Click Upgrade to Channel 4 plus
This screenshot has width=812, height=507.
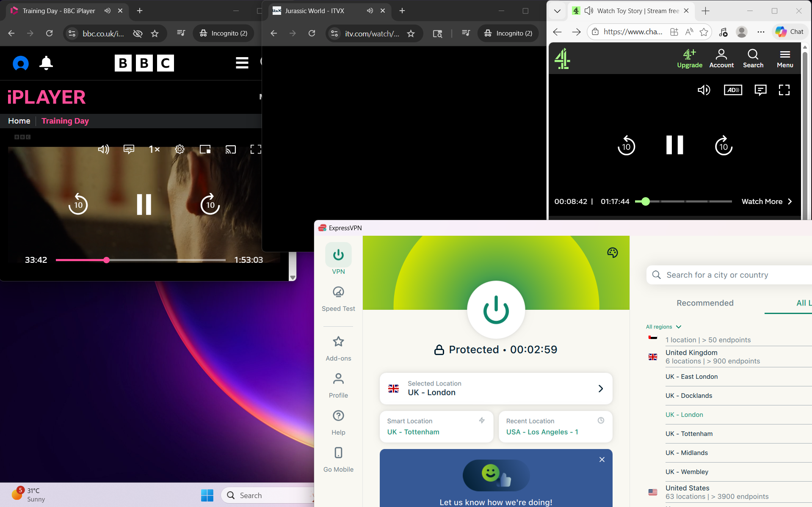(689, 58)
